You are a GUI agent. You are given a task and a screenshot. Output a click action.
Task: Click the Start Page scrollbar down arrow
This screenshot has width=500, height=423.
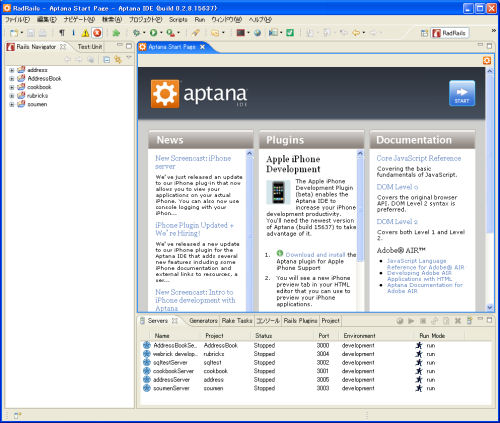click(489, 307)
